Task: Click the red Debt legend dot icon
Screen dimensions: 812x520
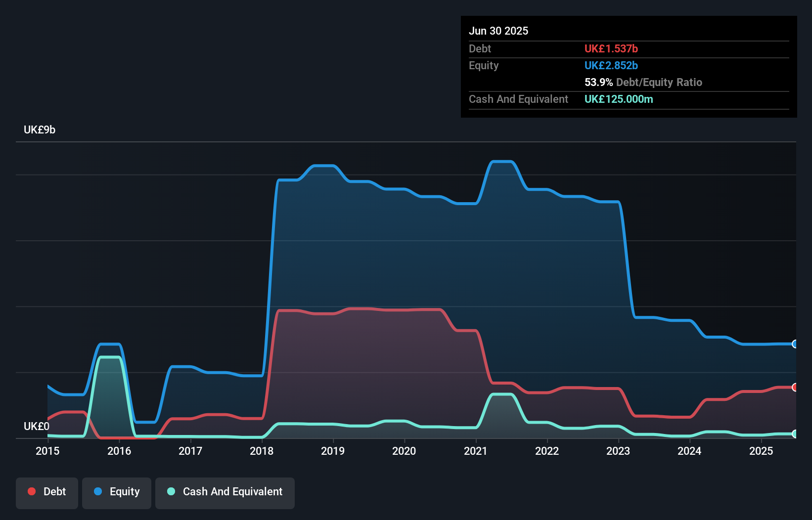Action: pyautogui.click(x=31, y=491)
